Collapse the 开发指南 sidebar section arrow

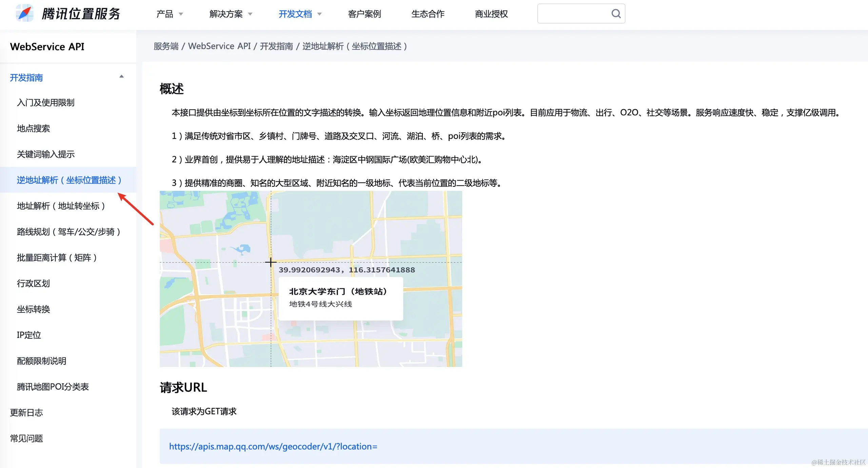tap(121, 77)
